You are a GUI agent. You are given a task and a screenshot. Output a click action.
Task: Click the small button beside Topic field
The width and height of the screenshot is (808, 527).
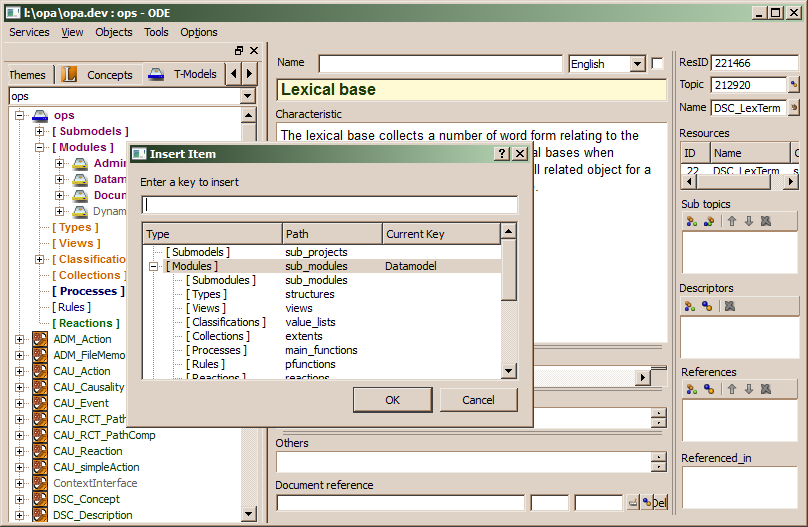tap(794, 85)
